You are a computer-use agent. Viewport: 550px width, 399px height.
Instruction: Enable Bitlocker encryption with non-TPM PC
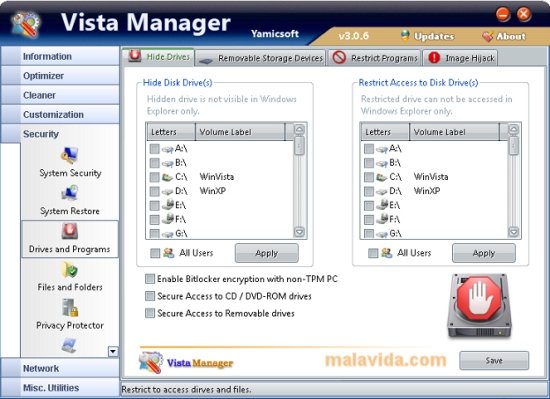pos(150,279)
